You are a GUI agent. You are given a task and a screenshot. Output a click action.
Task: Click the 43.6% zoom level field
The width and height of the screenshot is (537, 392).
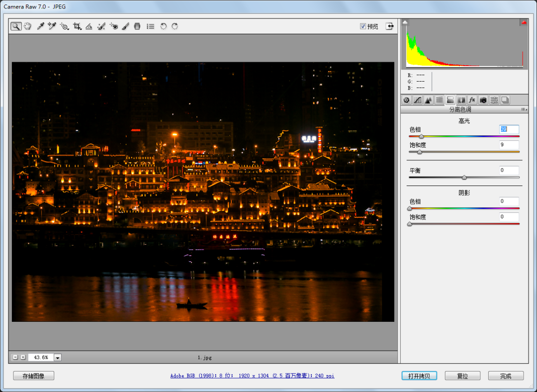41,357
